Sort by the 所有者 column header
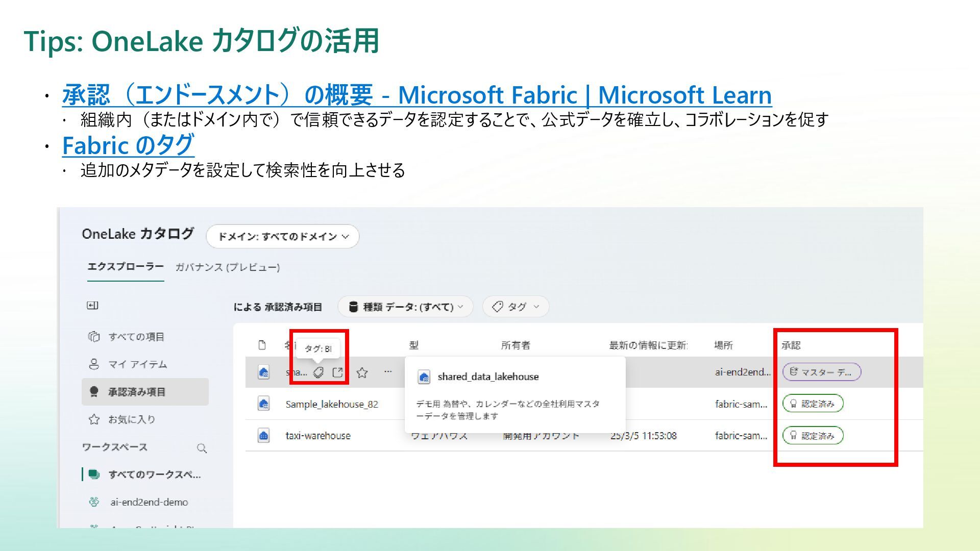Screen dimensions: 980x551 (x=516, y=345)
